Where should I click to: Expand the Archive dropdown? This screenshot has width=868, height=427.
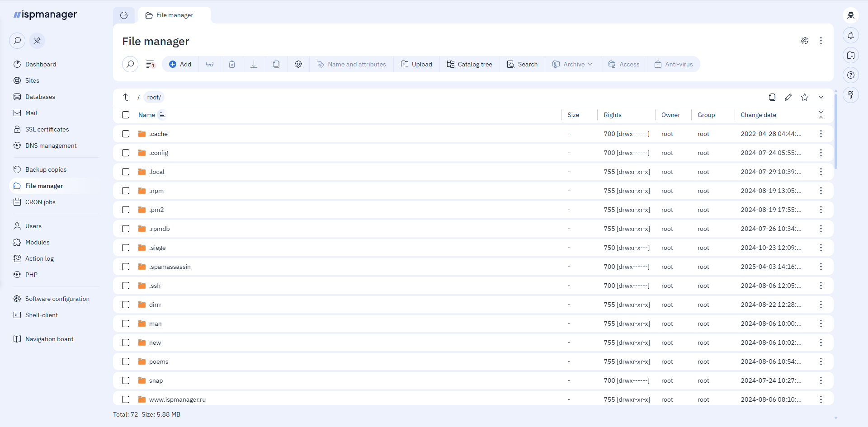click(573, 64)
